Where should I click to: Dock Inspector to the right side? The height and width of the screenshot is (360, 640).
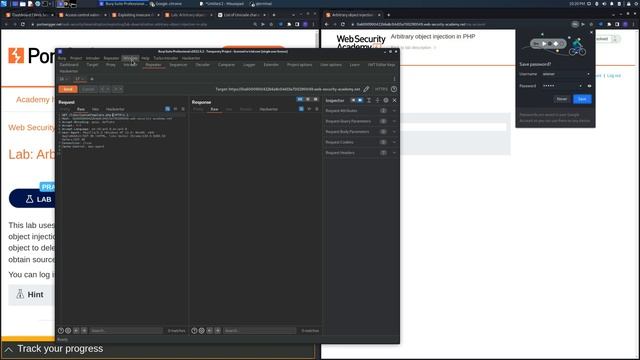[x=360, y=100]
